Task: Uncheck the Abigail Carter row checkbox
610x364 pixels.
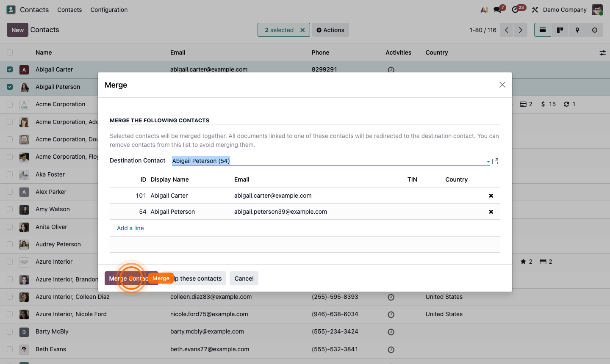Action: pos(9,69)
